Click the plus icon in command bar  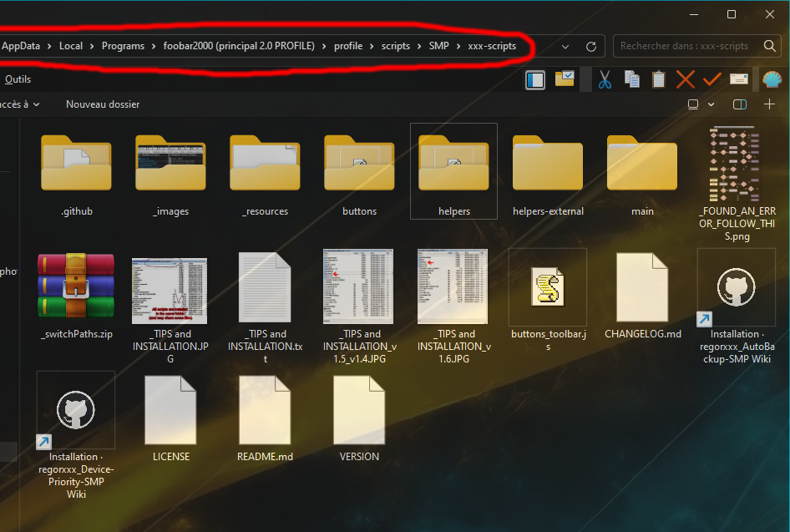(769, 104)
